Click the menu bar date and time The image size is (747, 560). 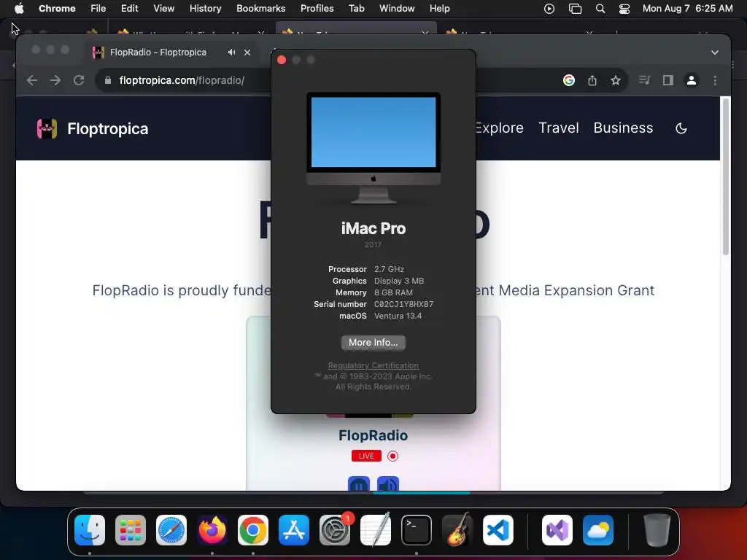click(x=687, y=8)
